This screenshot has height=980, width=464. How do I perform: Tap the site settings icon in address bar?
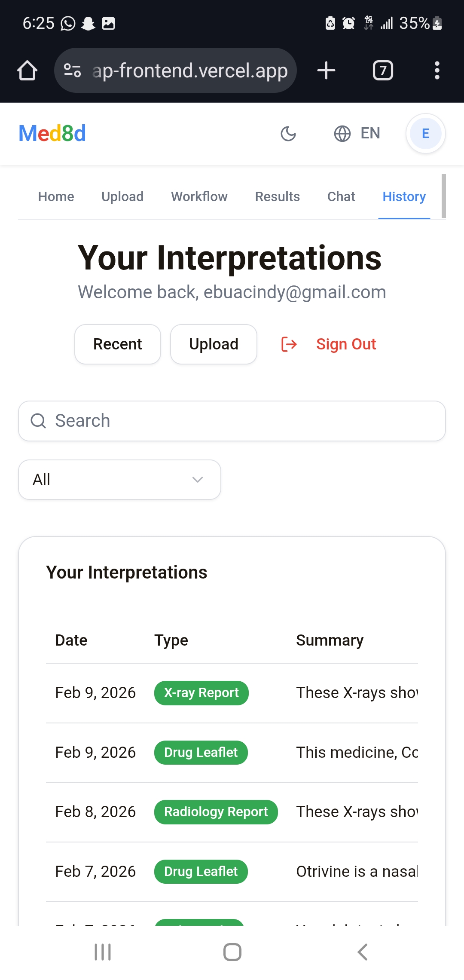[x=72, y=70]
